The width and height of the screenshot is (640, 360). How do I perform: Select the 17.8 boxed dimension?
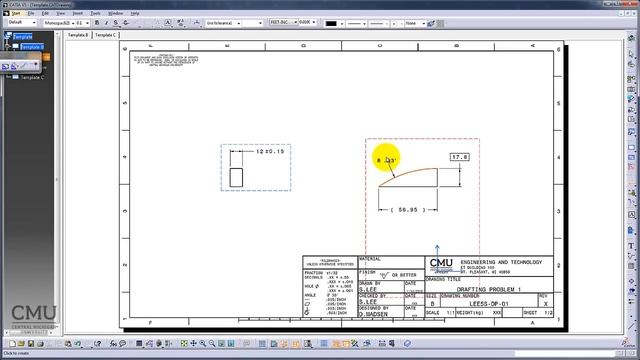click(460, 157)
